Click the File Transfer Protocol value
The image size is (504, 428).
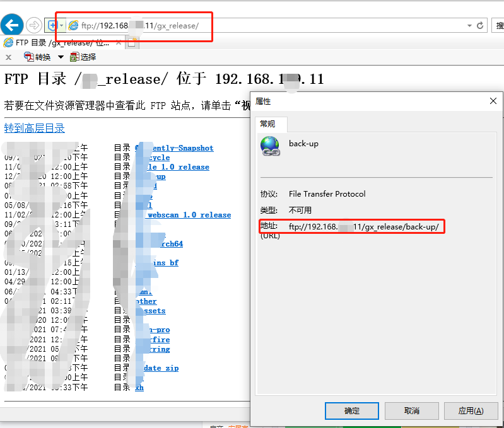[327, 194]
